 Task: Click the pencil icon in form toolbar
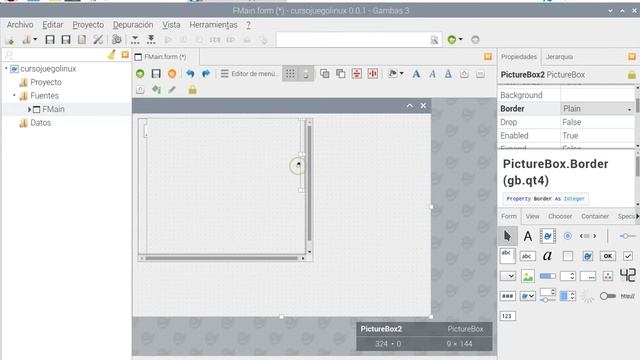[x=172, y=90]
